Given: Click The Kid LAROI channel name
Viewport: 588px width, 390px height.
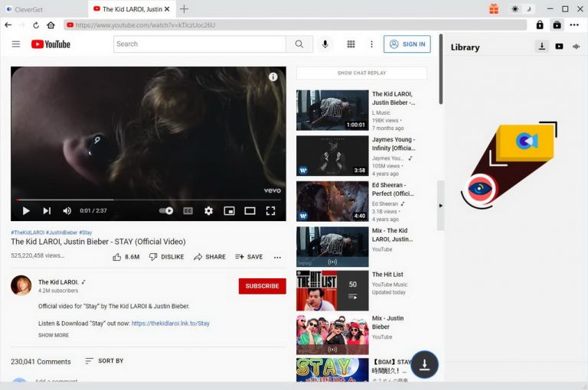Looking at the screenshot, I should pos(58,282).
